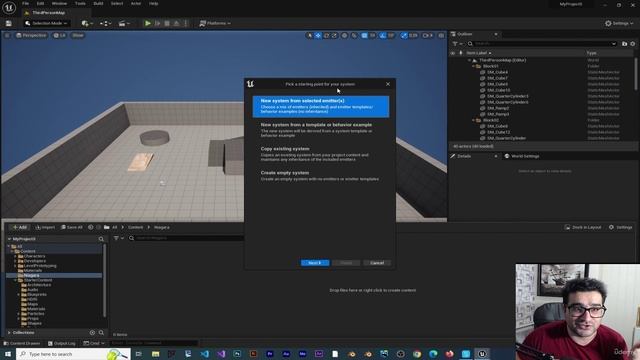
Task: Open Visual Studio Code from the taskbar
Action: 204,354
